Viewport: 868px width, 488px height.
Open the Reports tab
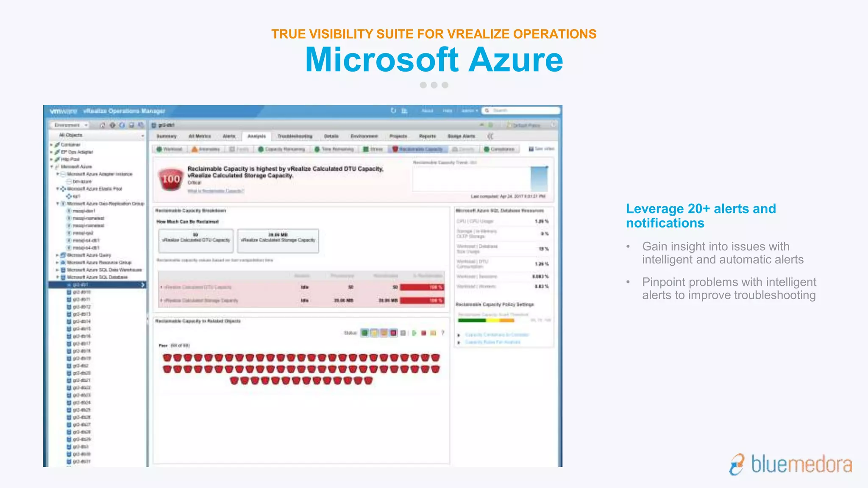427,136
